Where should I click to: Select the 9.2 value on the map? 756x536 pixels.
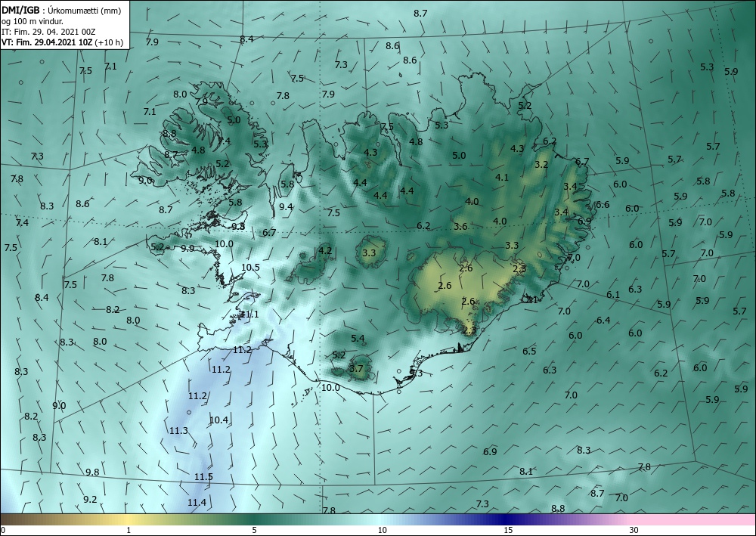point(90,500)
